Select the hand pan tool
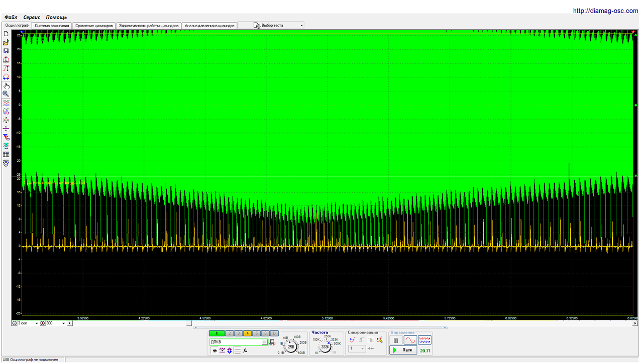This screenshot has width=643, height=364. 6,85
